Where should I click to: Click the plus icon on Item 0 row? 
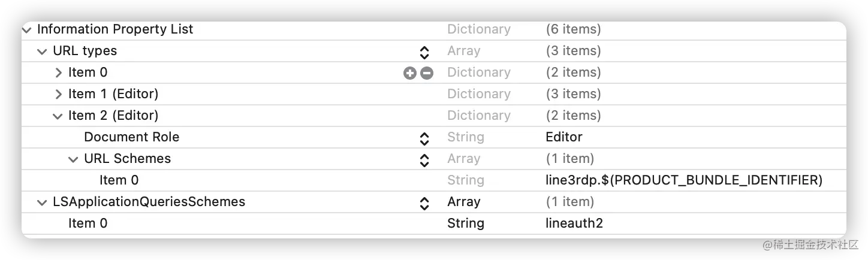(x=410, y=73)
